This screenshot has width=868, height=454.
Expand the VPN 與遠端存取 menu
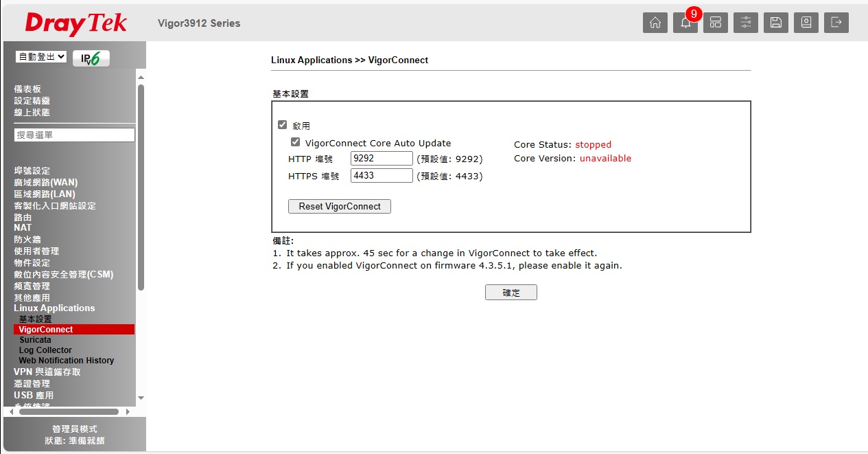[47, 372]
